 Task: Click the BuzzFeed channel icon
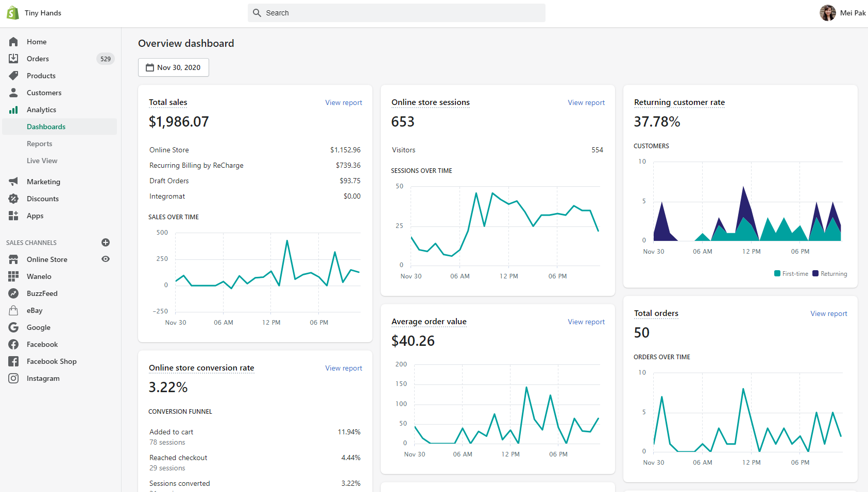click(13, 293)
